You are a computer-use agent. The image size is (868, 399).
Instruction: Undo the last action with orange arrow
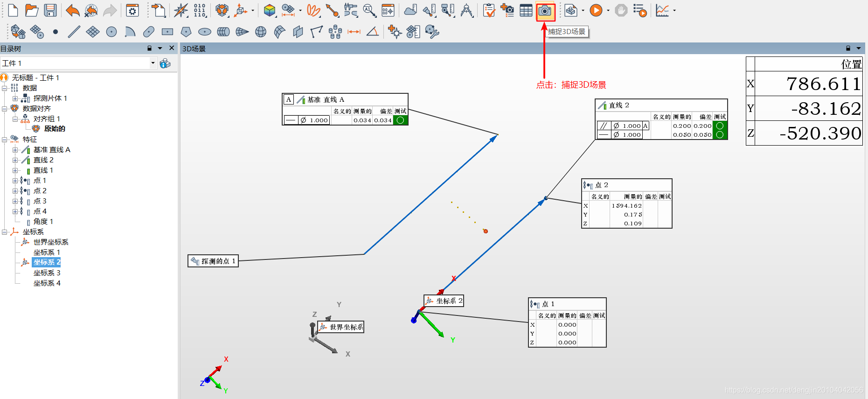pos(72,10)
